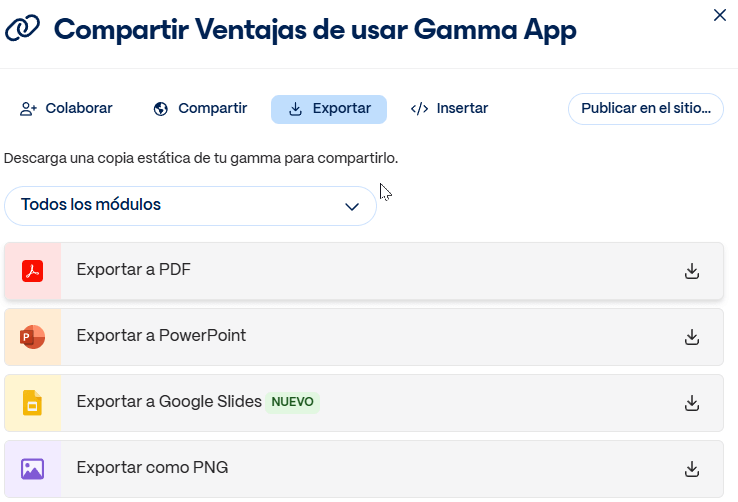Click the Google Slides yellow icon
Screen dimensions: 738x502
32,403
